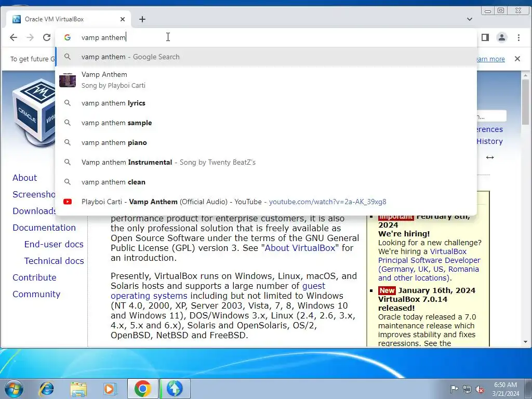Open Technical docs link
532x399 pixels.
click(54, 261)
